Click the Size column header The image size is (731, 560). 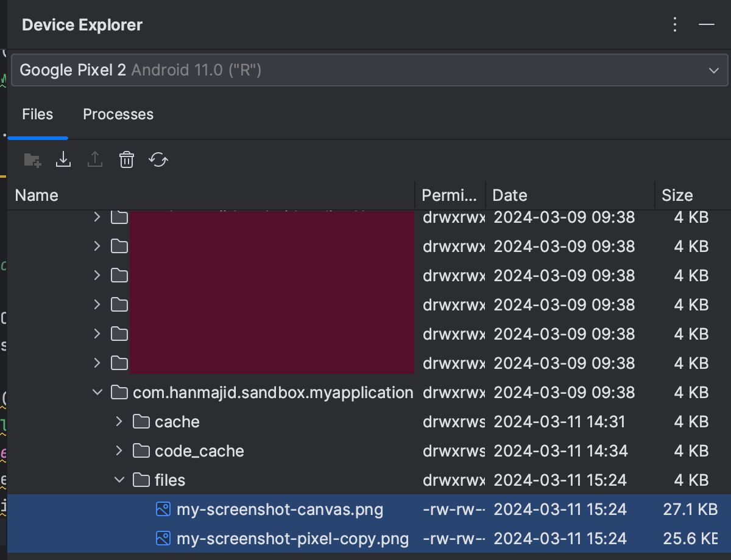(x=693, y=195)
